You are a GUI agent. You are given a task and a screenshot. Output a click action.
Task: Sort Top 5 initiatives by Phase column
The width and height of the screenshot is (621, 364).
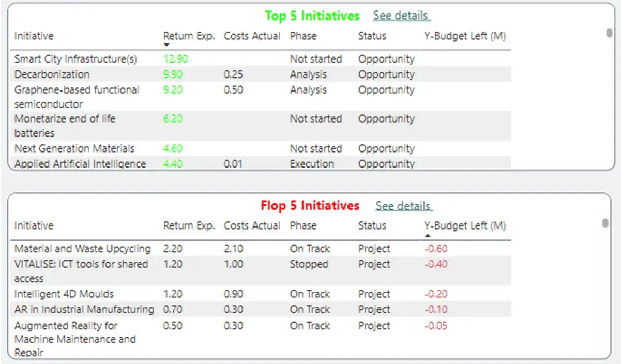[x=304, y=36]
